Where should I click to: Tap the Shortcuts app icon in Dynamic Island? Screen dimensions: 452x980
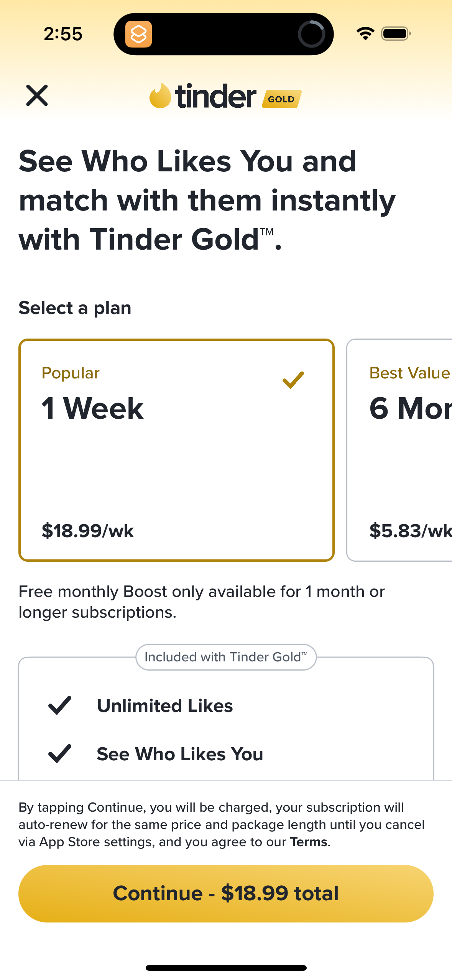[x=138, y=34]
